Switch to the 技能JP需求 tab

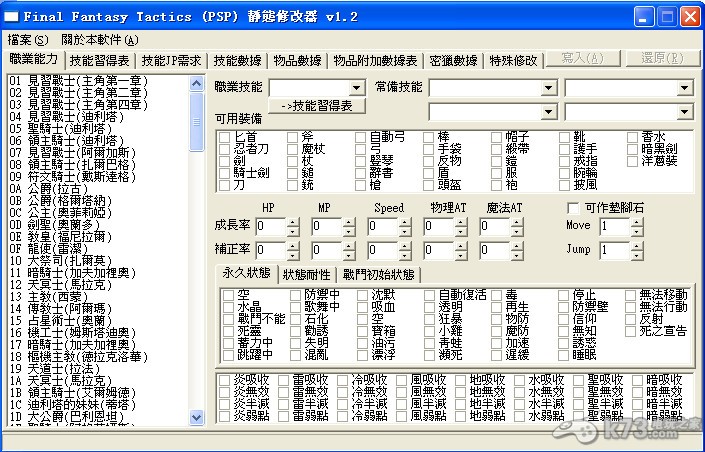point(171,60)
